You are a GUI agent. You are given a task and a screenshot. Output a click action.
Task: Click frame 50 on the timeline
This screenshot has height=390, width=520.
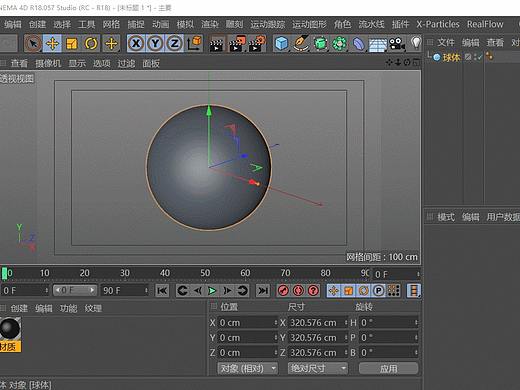coord(205,273)
